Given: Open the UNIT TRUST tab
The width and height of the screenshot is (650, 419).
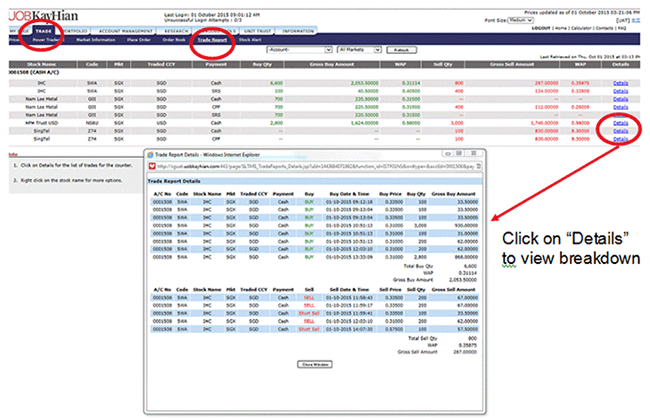Looking at the screenshot, I should (257, 31).
